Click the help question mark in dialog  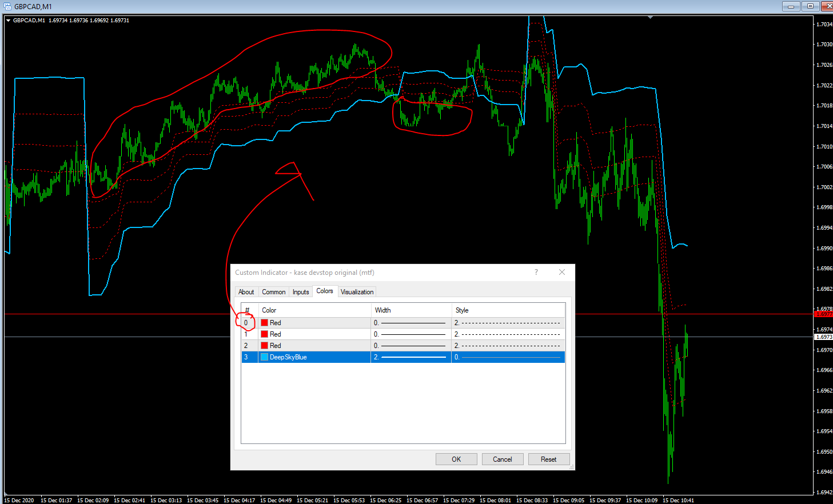coord(536,272)
